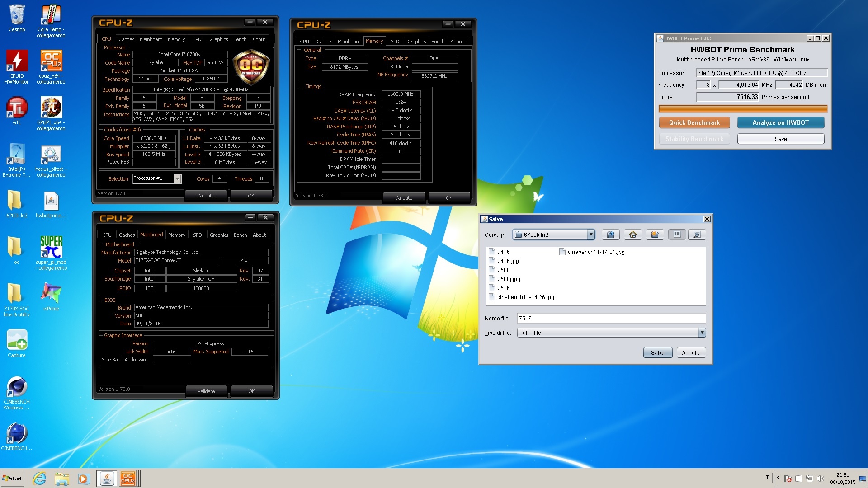Image resolution: width=868 pixels, height=488 pixels.
Task: Switch to Bench tab in Memory CPU-Z window
Action: pos(438,42)
